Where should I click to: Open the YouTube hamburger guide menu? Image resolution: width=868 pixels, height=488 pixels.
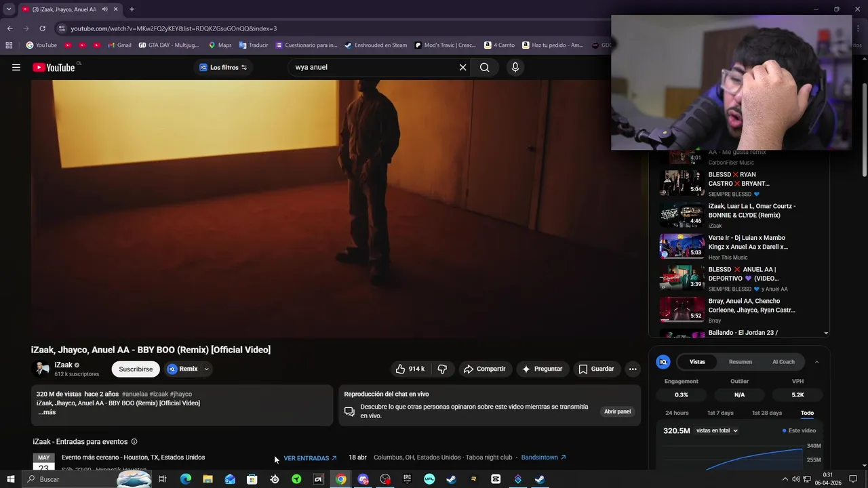tap(16, 67)
